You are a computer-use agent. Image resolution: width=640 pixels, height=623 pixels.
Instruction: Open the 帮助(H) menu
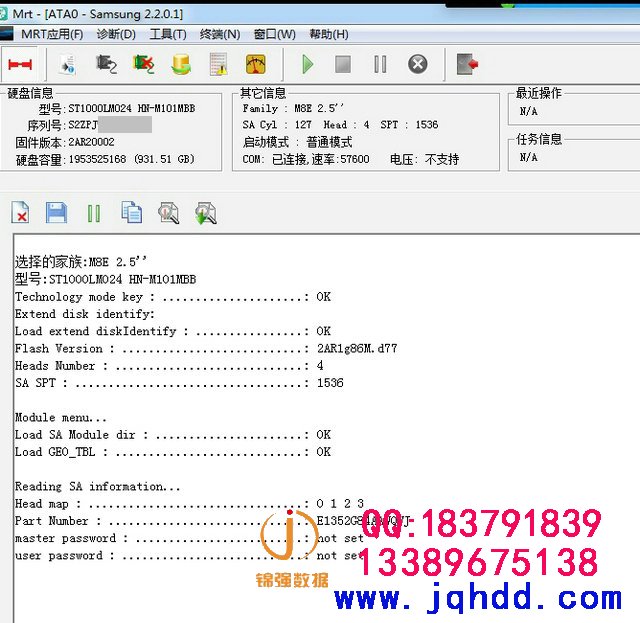click(329, 34)
